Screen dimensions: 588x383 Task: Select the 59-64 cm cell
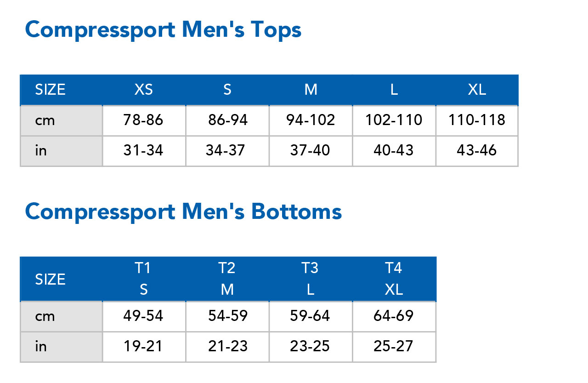310,316
